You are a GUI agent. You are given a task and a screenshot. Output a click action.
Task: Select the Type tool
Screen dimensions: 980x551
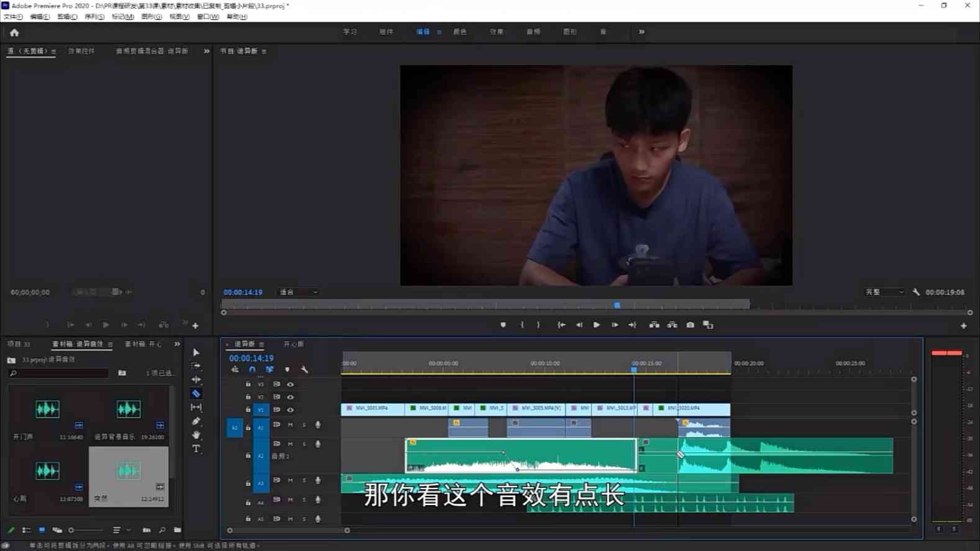point(196,449)
